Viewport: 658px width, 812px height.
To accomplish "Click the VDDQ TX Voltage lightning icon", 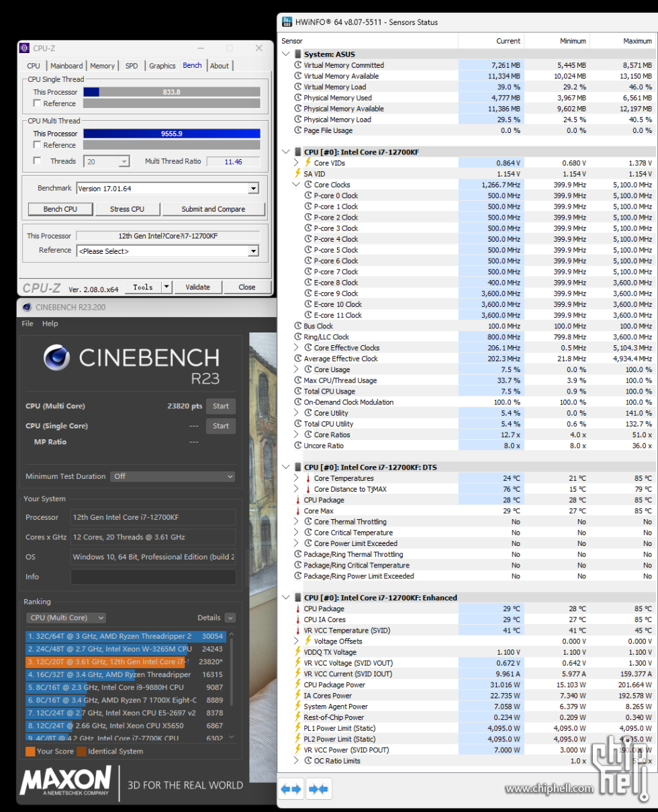I will click(298, 652).
